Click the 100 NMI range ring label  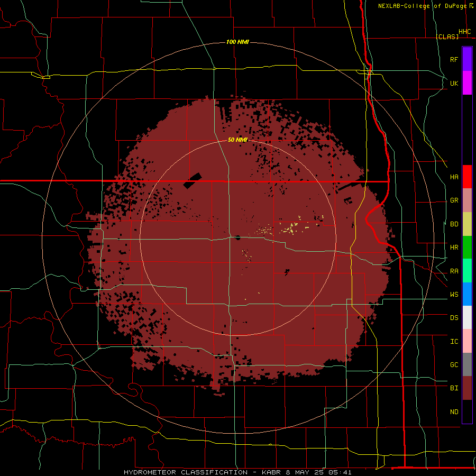pos(237,42)
